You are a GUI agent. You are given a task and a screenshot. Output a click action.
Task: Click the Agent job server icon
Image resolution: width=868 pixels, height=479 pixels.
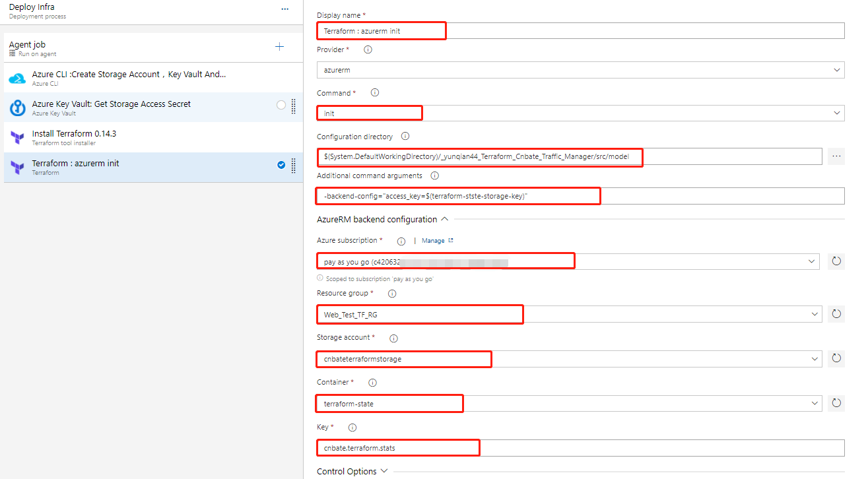tap(13, 54)
